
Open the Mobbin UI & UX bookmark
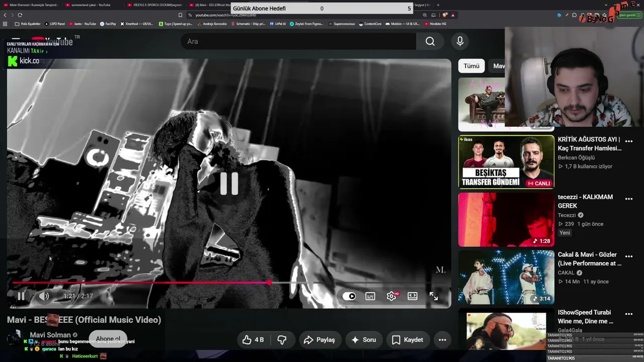(x=403, y=24)
